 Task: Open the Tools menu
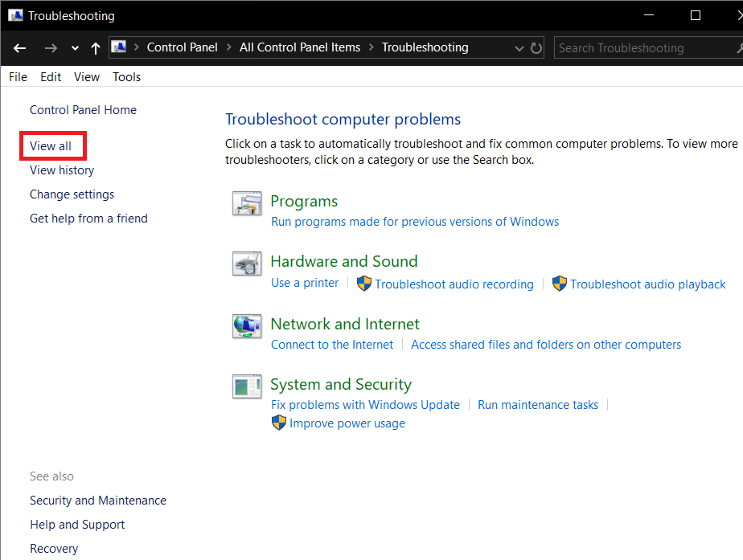point(126,77)
